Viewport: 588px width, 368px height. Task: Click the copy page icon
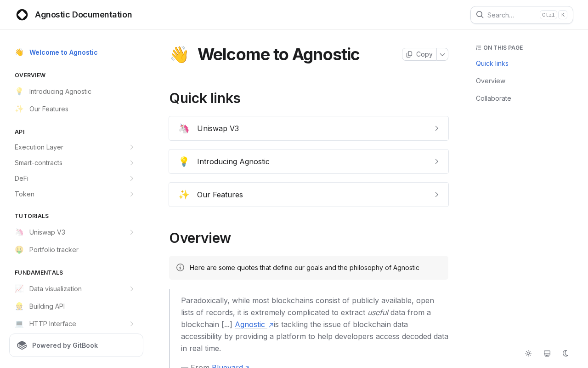tap(409, 54)
